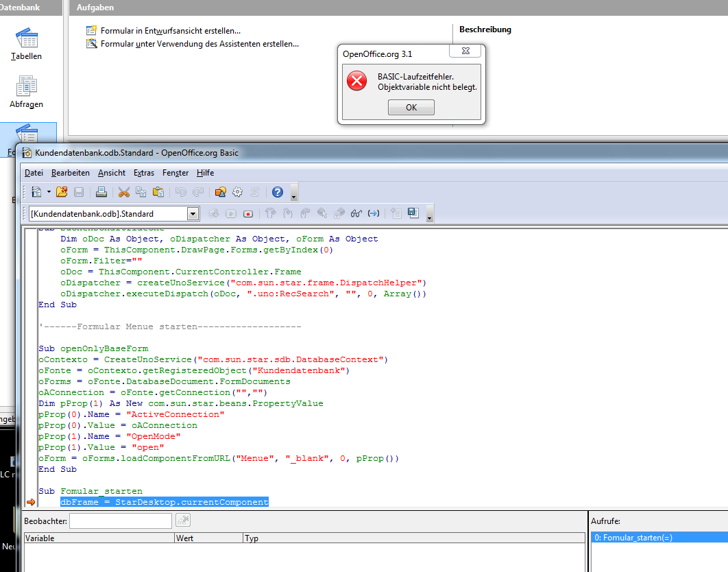The image size is (728, 572).
Task: Click the Cut scissors icon
Action: [x=124, y=192]
